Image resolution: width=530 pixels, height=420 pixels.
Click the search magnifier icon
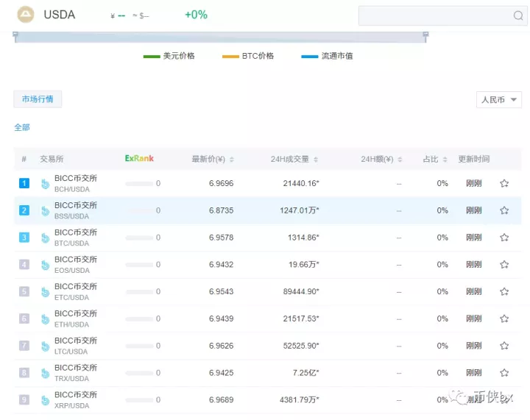[518, 16]
